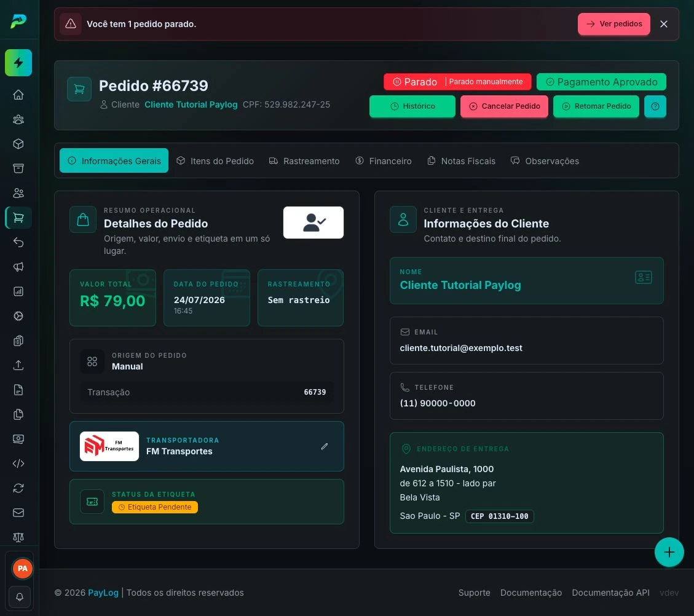The height and width of the screenshot is (616, 694).
Task: Open the code brackets API sidebar icon
Action: click(x=18, y=464)
